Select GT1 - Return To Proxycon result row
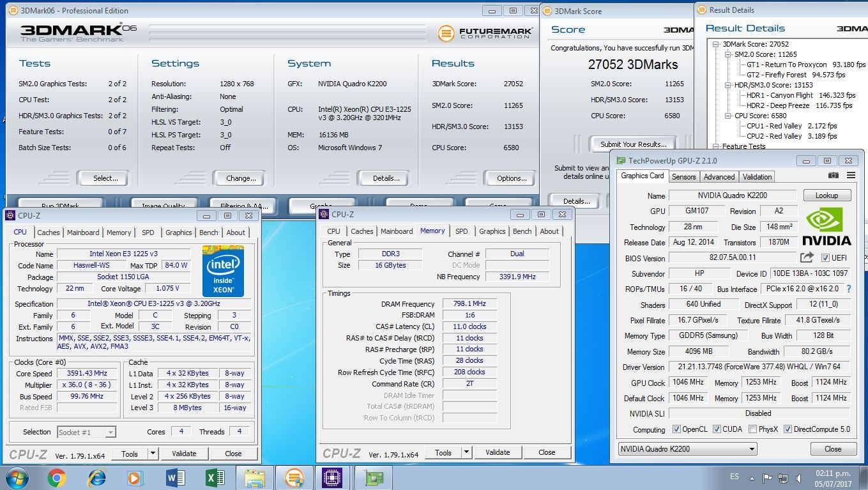Image resolution: width=868 pixels, height=490 pixels. 806,65
